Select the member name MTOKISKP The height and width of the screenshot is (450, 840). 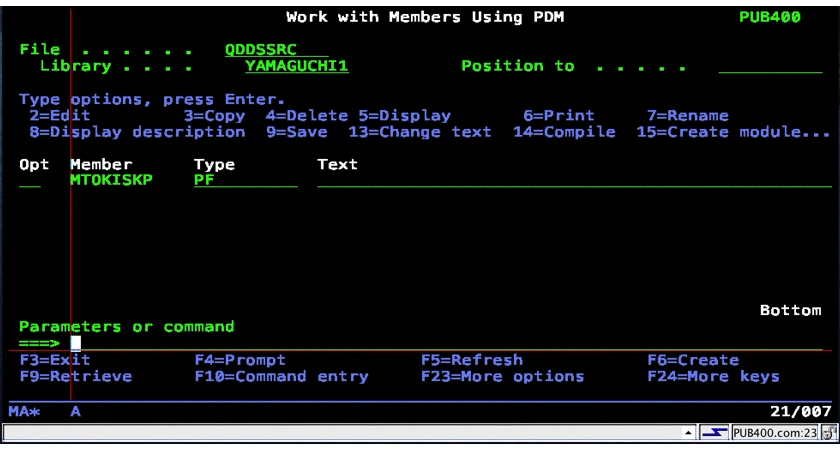[111, 180]
